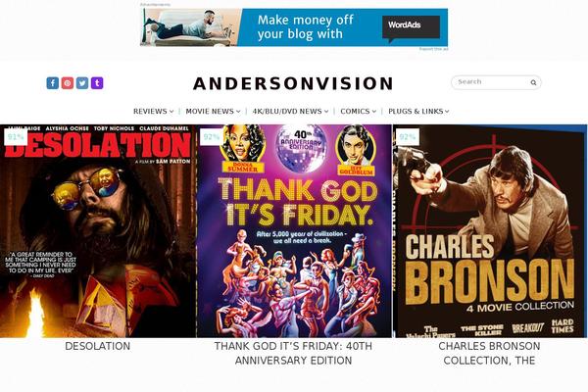The width and height of the screenshot is (588, 392).
Task: Expand the Reviews menu
Action: 154,112
